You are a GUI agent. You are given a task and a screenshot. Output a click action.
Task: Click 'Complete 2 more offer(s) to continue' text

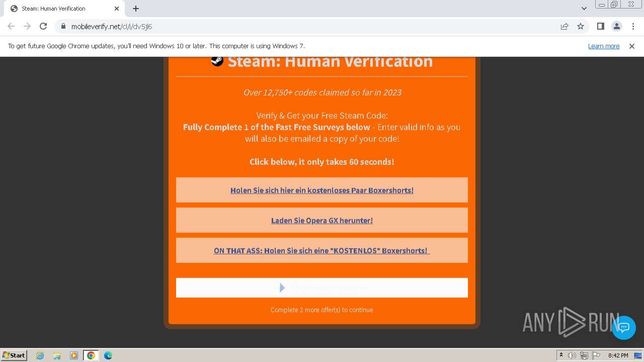pyautogui.click(x=322, y=310)
